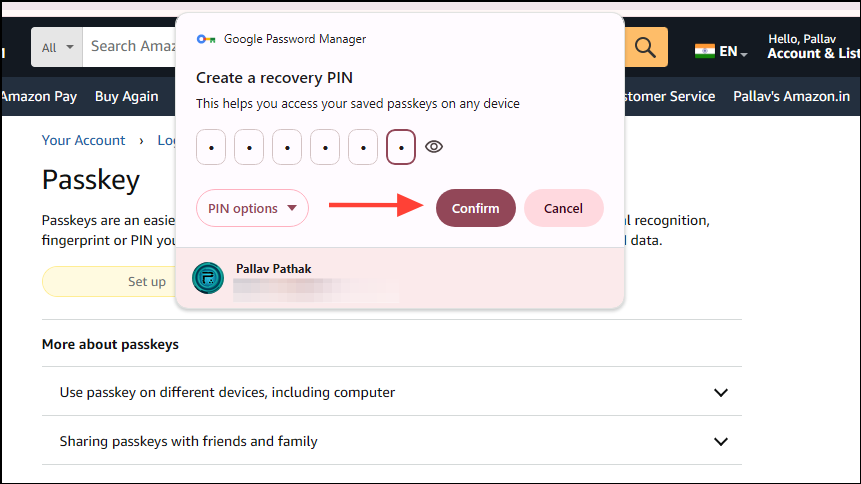Select the sixth highlighted PIN digit box
Image resolution: width=861 pixels, height=484 pixels.
401,147
